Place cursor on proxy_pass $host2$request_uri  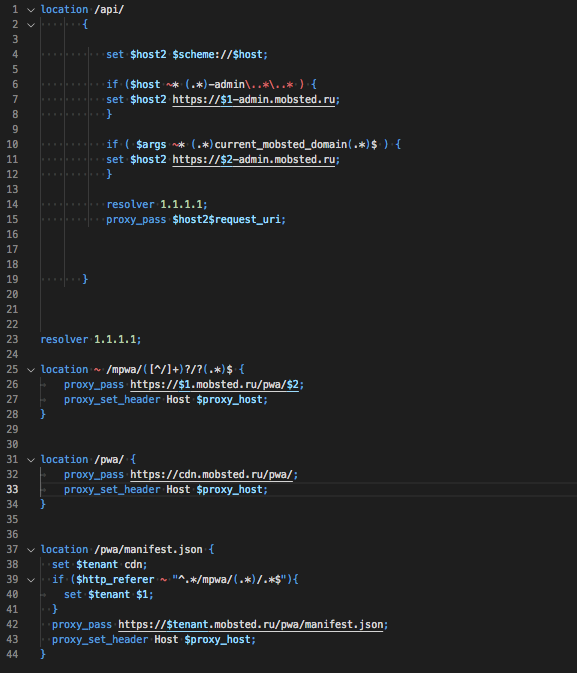coord(196,219)
